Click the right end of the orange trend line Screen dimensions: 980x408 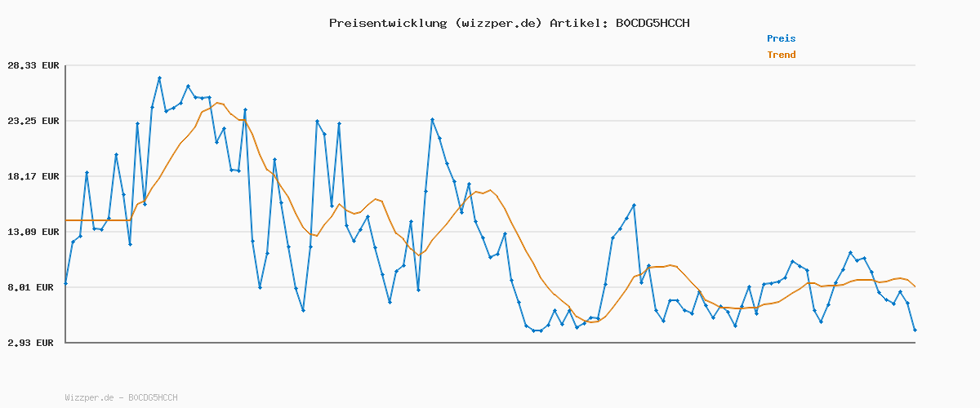[x=915, y=286]
